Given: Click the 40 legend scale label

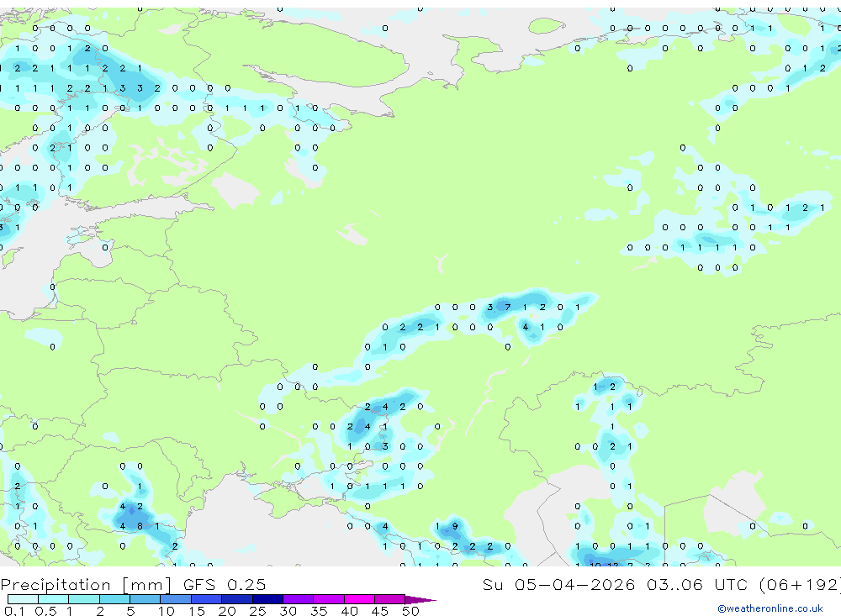Looking at the screenshot, I should coord(349,611).
